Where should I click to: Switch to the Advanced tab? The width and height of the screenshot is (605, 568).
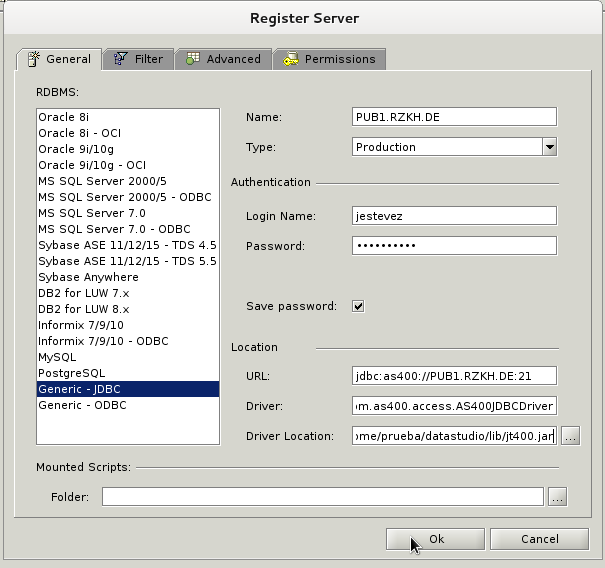[223, 59]
